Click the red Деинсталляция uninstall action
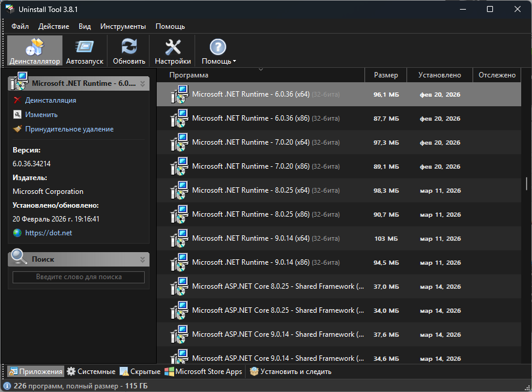 pyautogui.click(x=50, y=100)
